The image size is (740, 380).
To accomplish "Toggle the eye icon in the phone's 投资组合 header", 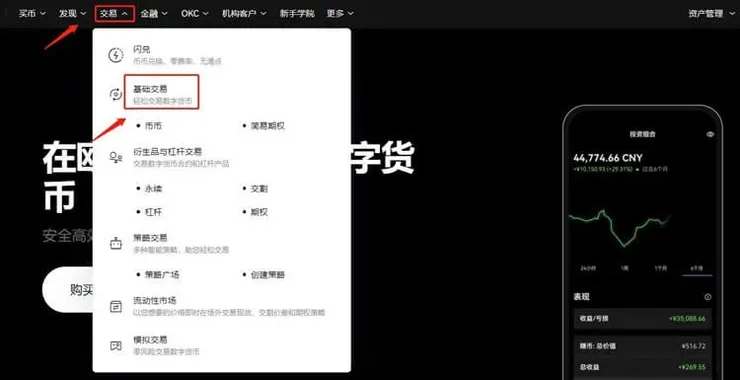I will 710,135.
